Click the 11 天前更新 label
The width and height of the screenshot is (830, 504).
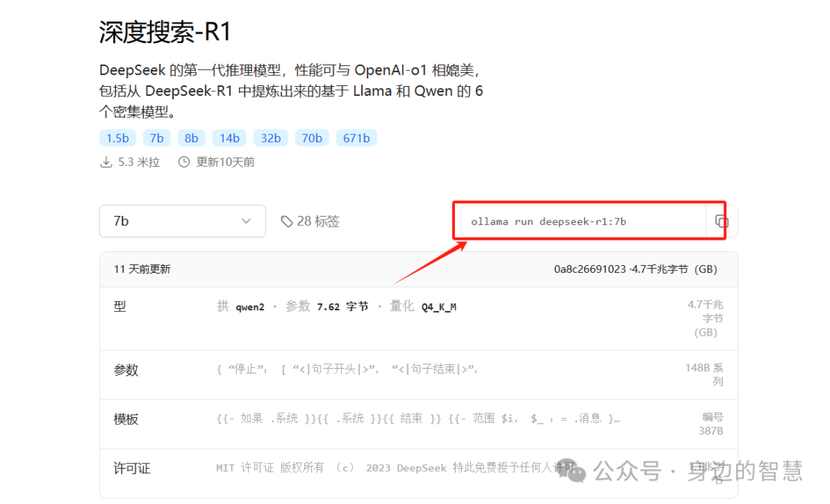tap(142, 269)
